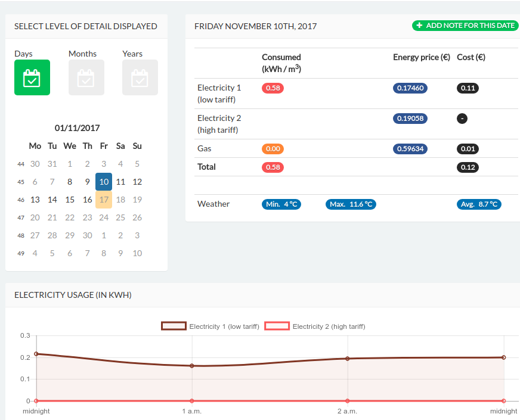The width and height of the screenshot is (520, 420).
Task: Click the 0.12 total cost badge
Action: coord(468,167)
